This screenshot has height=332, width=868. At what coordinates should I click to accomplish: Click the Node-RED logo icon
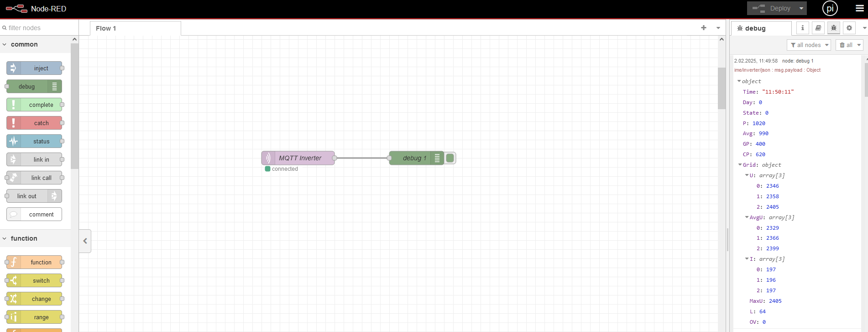coord(16,9)
